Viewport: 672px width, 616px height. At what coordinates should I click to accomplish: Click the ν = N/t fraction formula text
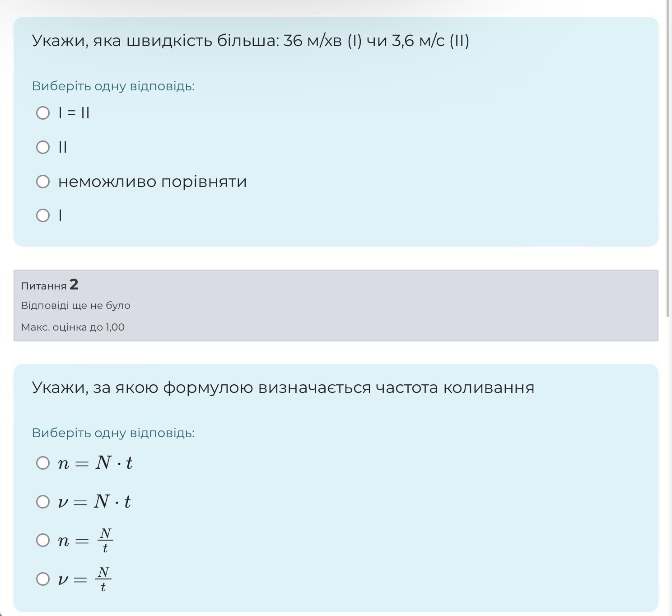click(x=85, y=579)
